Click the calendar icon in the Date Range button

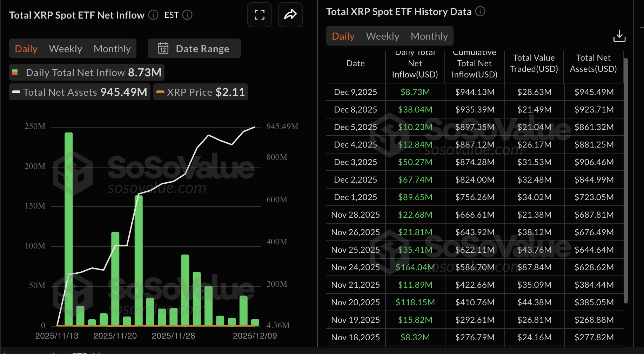[163, 48]
